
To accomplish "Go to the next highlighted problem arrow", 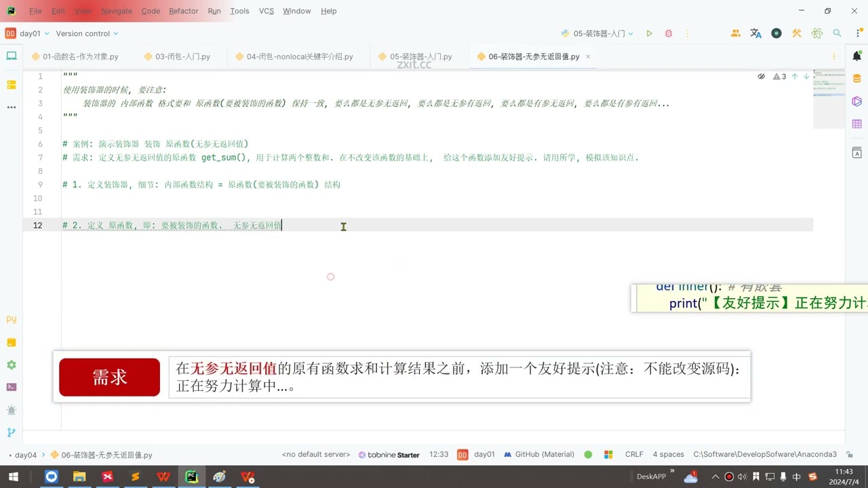I will click(x=806, y=77).
